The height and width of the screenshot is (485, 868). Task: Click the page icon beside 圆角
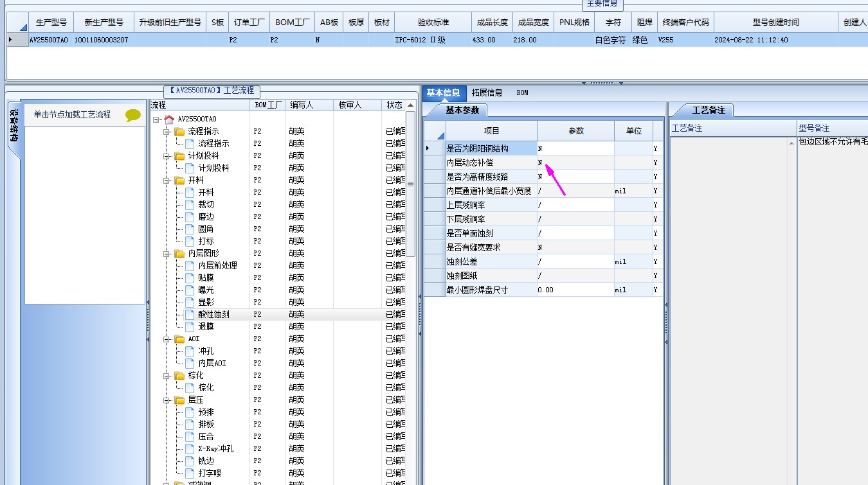[190, 229]
